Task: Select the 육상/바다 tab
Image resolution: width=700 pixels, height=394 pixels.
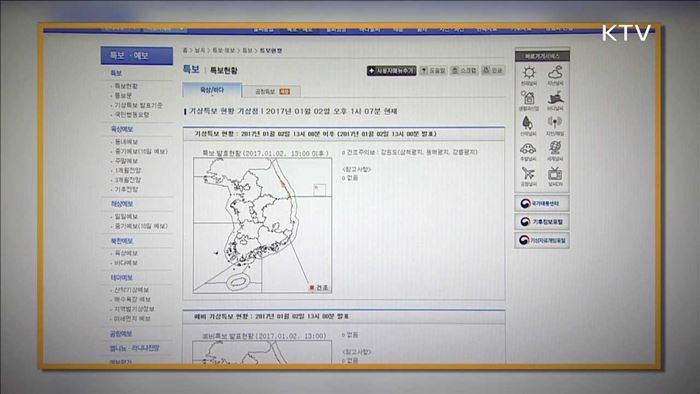Action: [x=212, y=90]
